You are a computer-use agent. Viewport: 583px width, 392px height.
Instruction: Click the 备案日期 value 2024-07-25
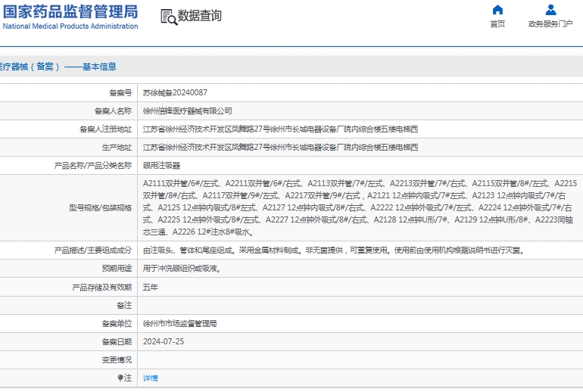tap(164, 341)
